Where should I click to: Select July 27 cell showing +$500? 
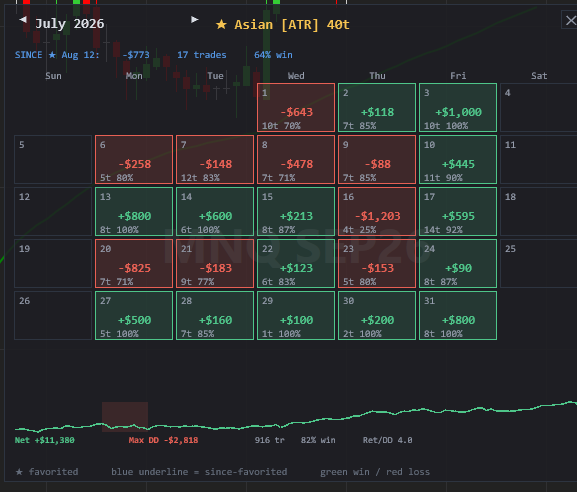point(134,315)
